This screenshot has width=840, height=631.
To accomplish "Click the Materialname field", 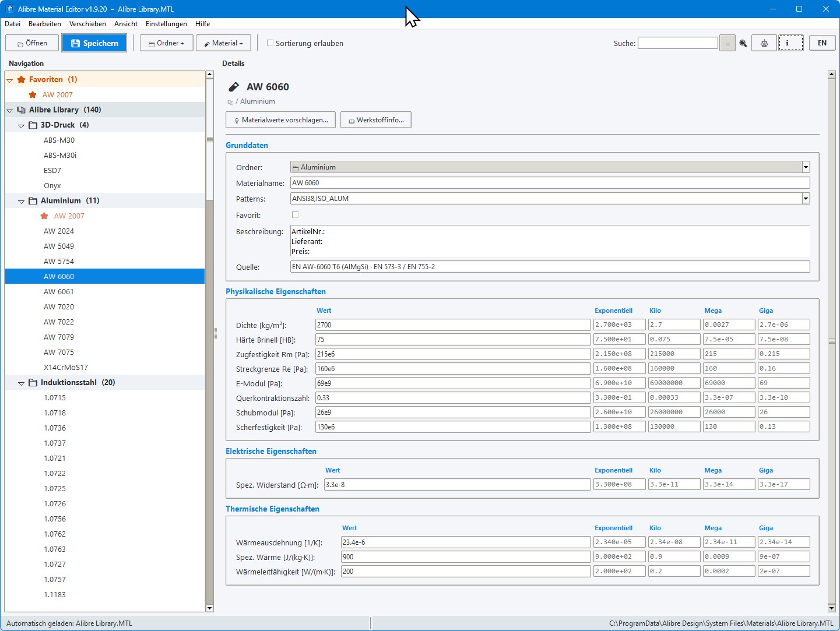I will (550, 183).
